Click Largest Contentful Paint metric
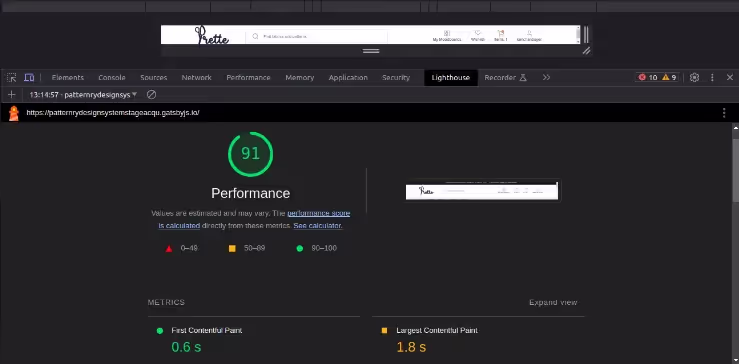The image size is (739, 364). tap(436, 331)
